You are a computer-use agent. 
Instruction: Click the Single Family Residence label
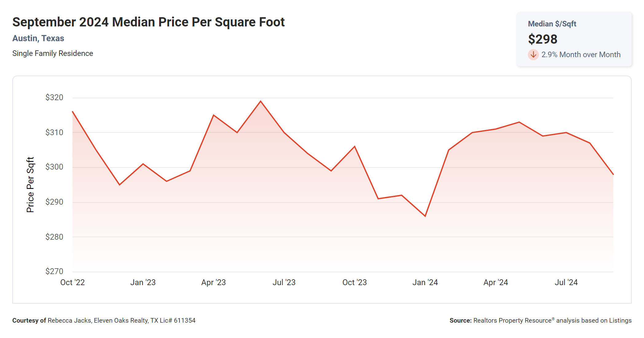tap(53, 53)
